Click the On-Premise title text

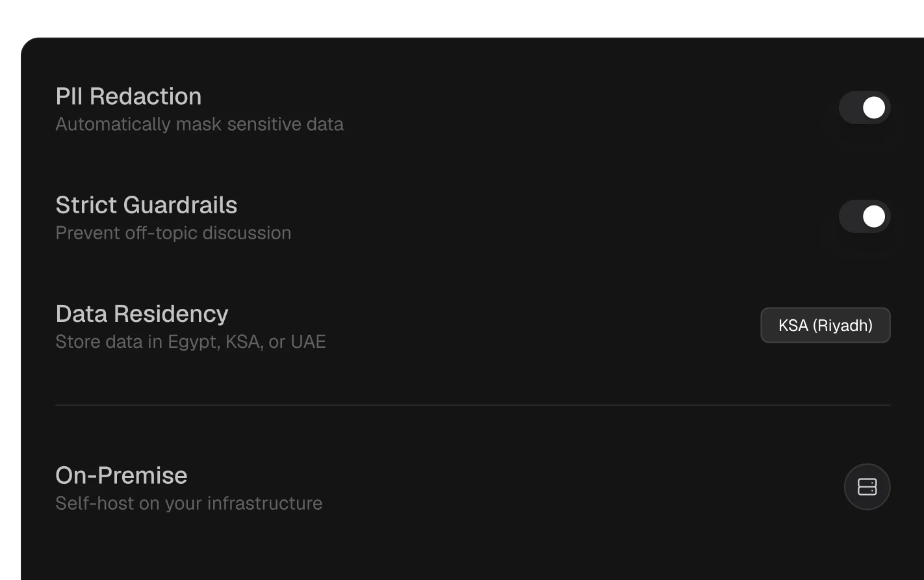point(122,475)
